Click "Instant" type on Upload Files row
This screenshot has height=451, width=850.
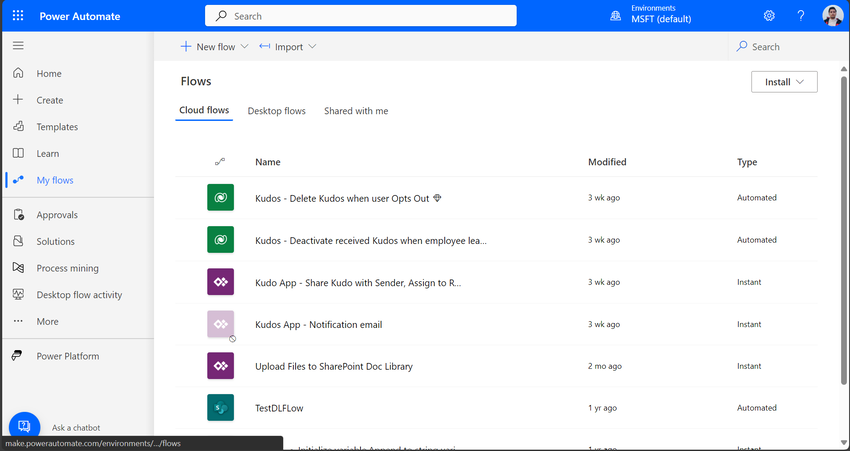[x=749, y=366]
